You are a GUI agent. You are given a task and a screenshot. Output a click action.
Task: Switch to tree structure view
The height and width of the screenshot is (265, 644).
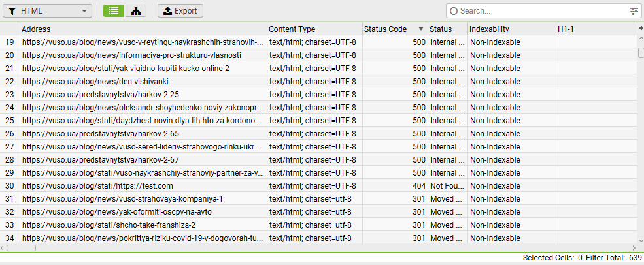(x=135, y=11)
